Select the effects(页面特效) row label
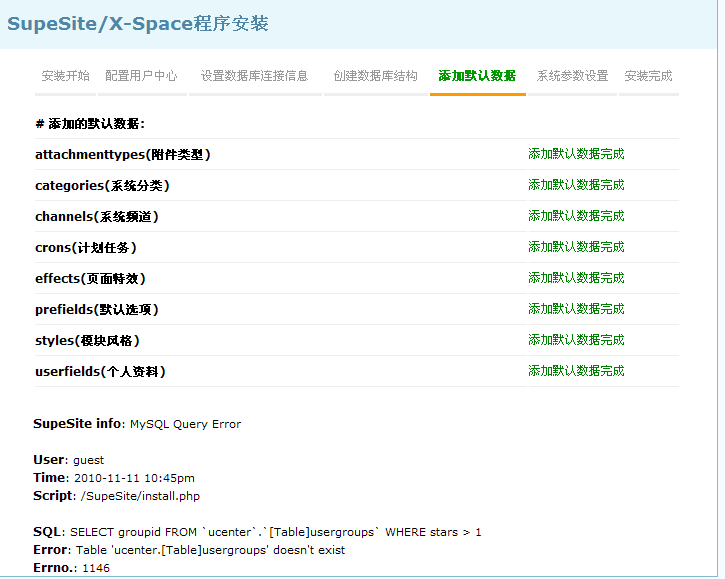Viewport: 725px width, 579px height. coord(91,278)
